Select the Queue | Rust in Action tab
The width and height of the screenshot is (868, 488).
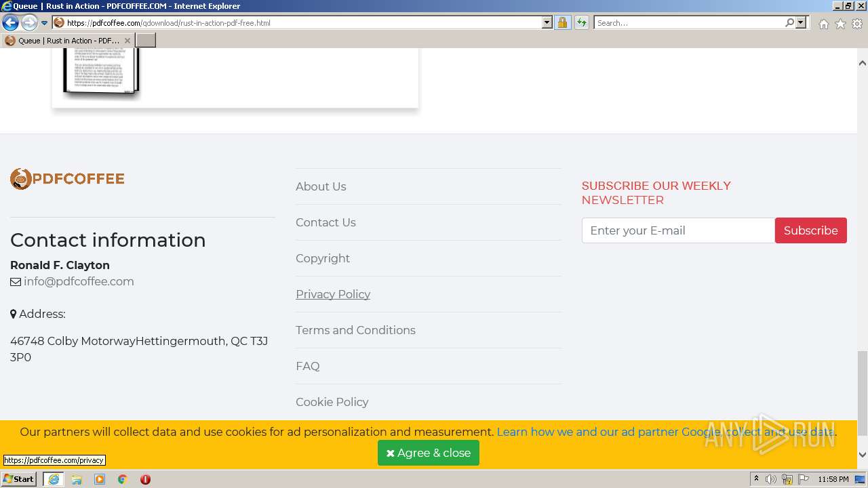click(68, 41)
